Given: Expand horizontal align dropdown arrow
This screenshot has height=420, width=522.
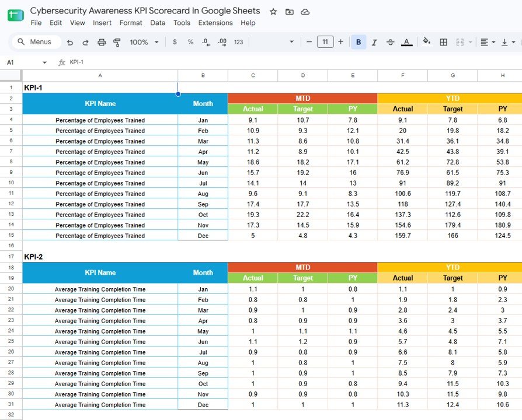Looking at the screenshot, I should pyautogui.click(x=494, y=42).
